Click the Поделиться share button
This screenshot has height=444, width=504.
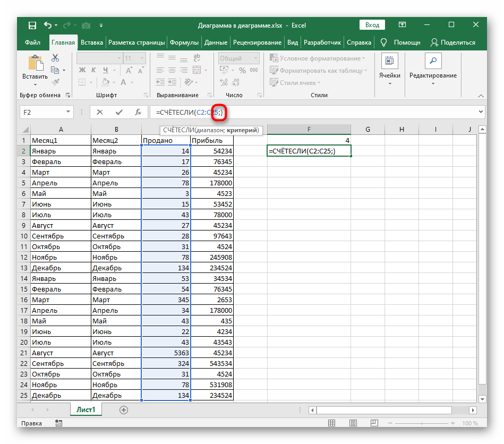453,42
